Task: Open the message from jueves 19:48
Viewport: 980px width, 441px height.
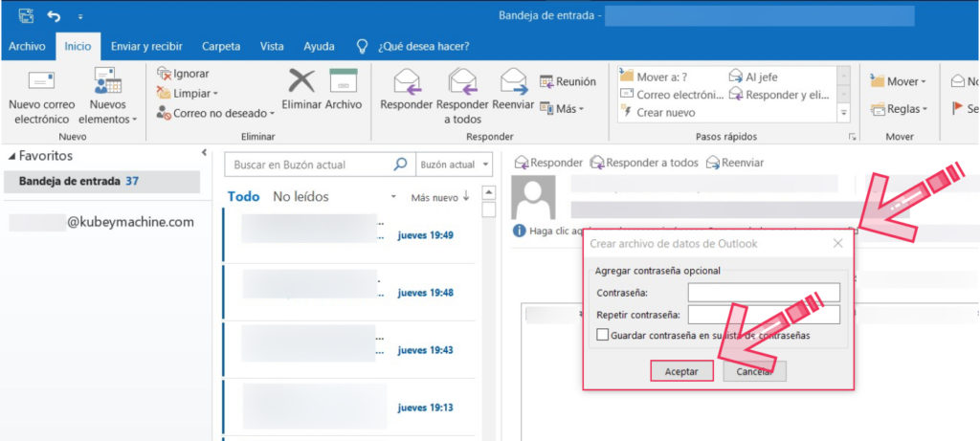Action: (348, 292)
